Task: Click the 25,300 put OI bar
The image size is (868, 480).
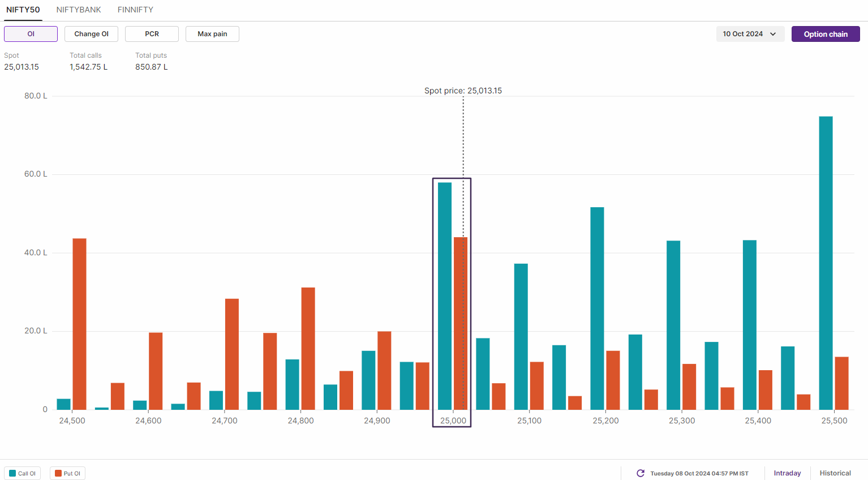Action: tap(689, 387)
